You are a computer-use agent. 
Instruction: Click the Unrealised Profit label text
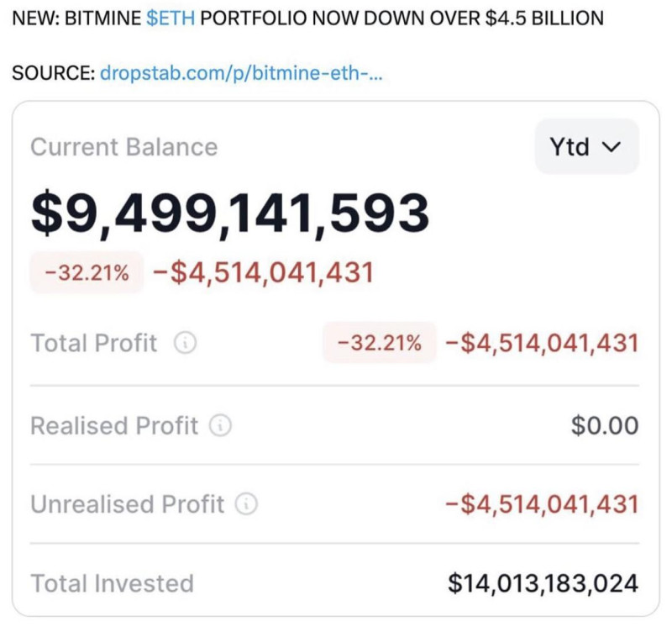point(128,504)
